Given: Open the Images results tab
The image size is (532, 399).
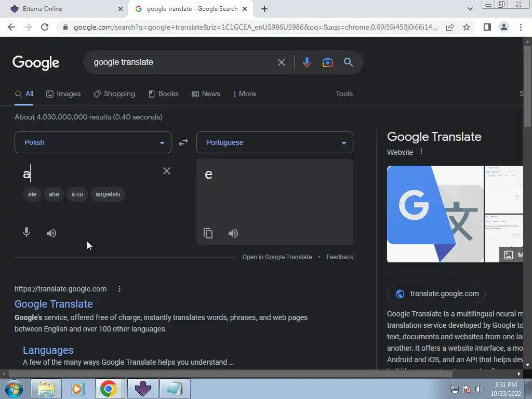Looking at the screenshot, I should (63, 94).
